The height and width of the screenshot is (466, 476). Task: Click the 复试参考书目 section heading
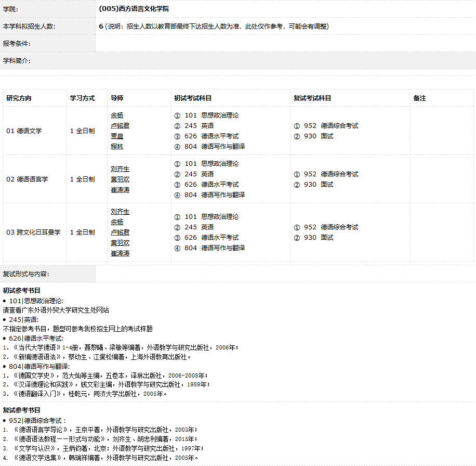point(22,410)
